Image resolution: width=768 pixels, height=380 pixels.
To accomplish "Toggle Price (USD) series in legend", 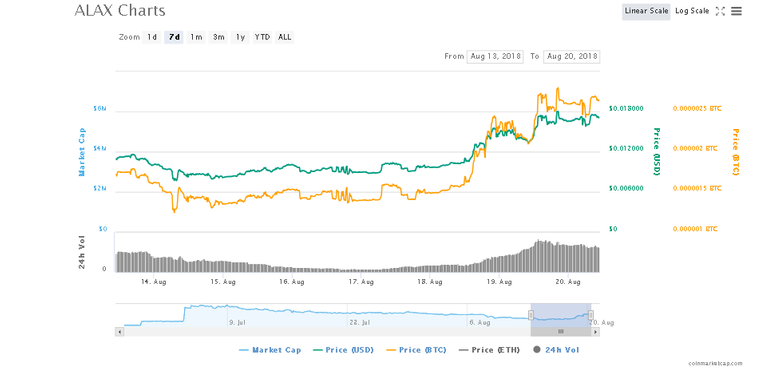I will [343, 350].
